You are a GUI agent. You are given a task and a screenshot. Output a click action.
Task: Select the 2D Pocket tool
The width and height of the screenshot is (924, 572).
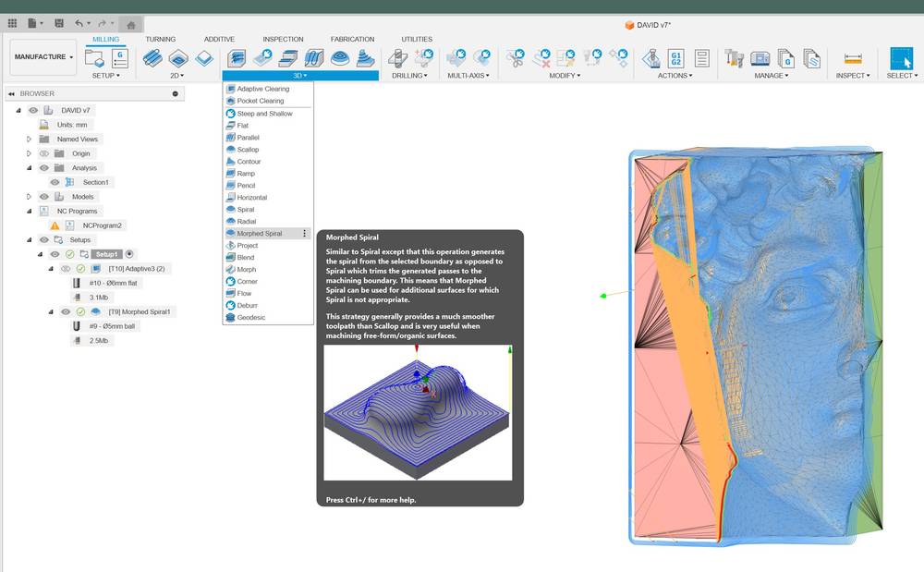click(178, 58)
